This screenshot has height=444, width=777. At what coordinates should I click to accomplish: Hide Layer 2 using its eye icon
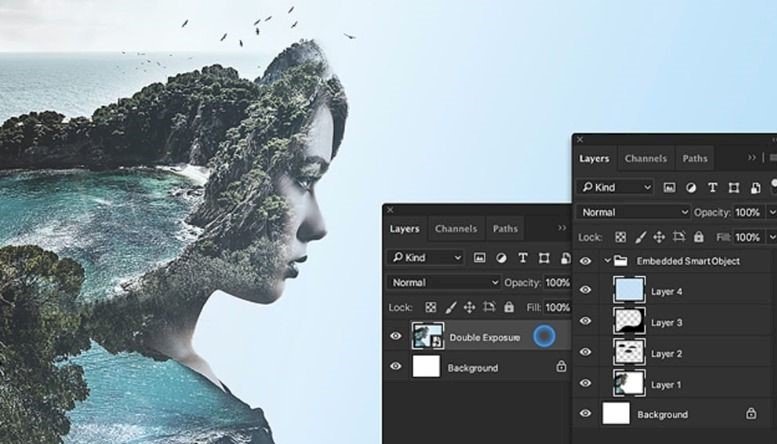tap(586, 353)
